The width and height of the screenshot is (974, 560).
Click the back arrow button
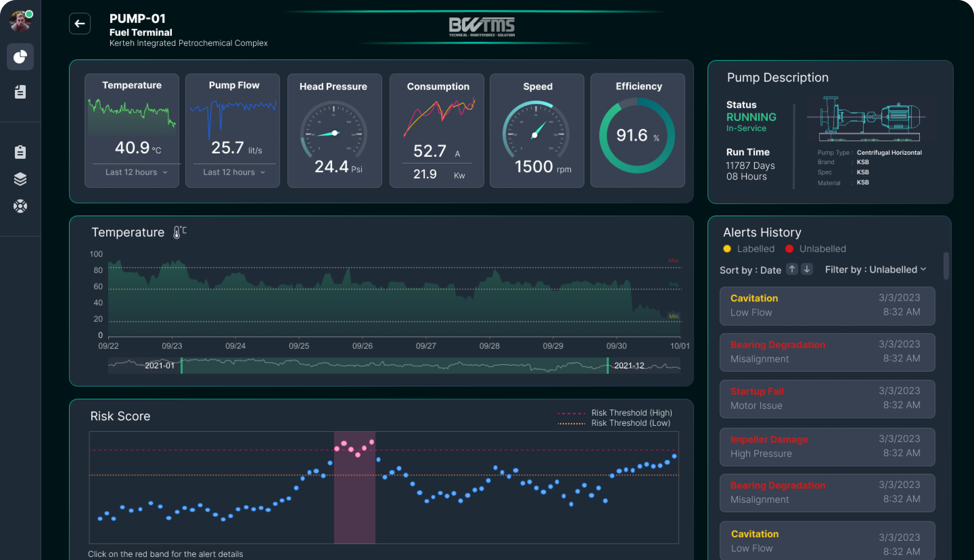coord(80,24)
